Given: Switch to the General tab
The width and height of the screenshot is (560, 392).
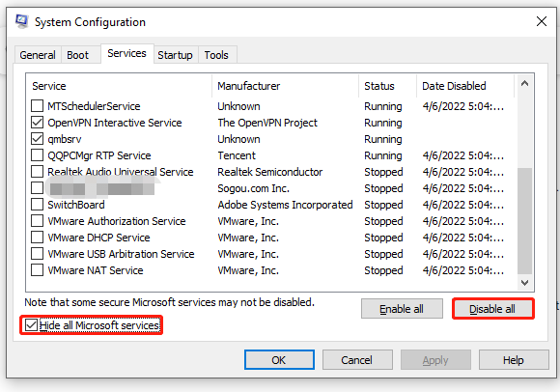Looking at the screenshot, I should 38,55.
